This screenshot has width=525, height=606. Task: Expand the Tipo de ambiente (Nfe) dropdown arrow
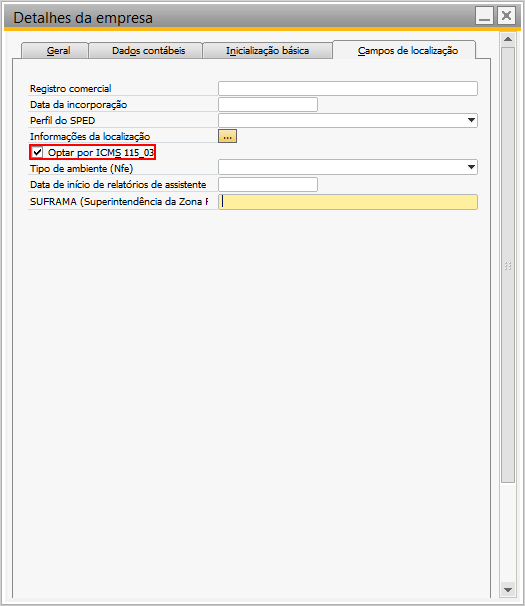coord(471,167)
